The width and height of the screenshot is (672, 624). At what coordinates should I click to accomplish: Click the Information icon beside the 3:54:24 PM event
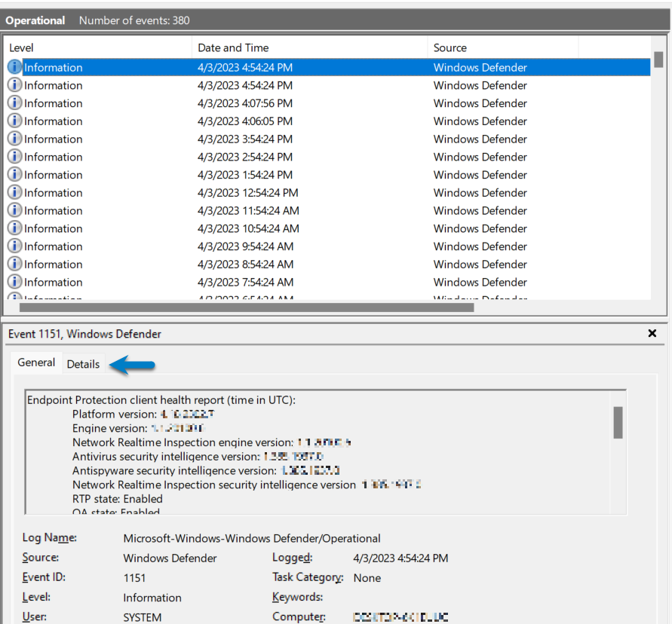tap(14, 139)
